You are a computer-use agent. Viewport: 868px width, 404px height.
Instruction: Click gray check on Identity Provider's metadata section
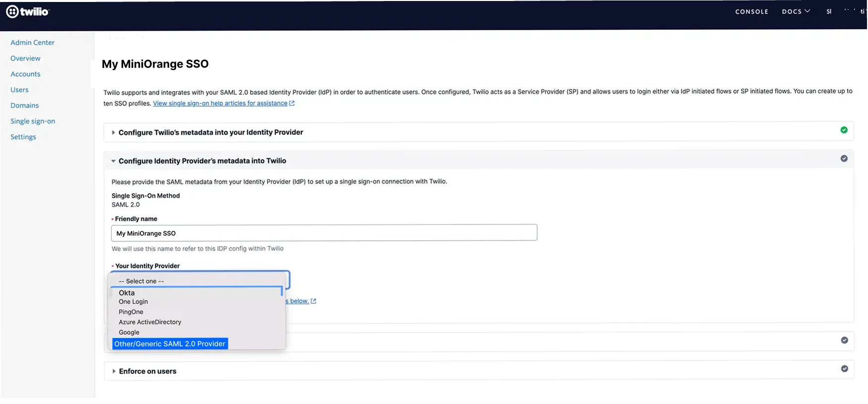pyautogui.click(x=844, y=158)
